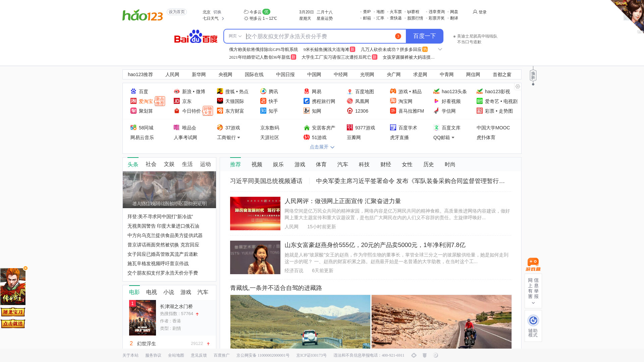Viewport: 644px width, 362px height.
Task: Open the 青藏线 self-drive article title
Action: pyautogui.click(x=276, y=288)
